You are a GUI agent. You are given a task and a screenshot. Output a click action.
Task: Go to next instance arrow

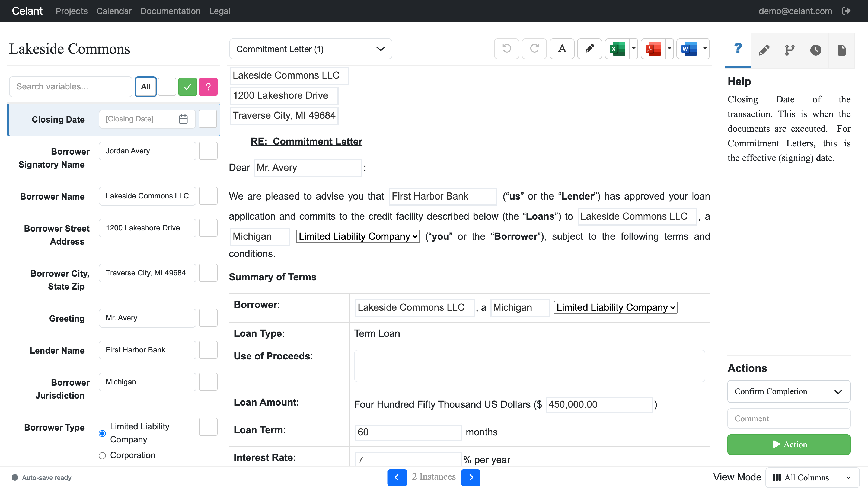pos(471,477)
